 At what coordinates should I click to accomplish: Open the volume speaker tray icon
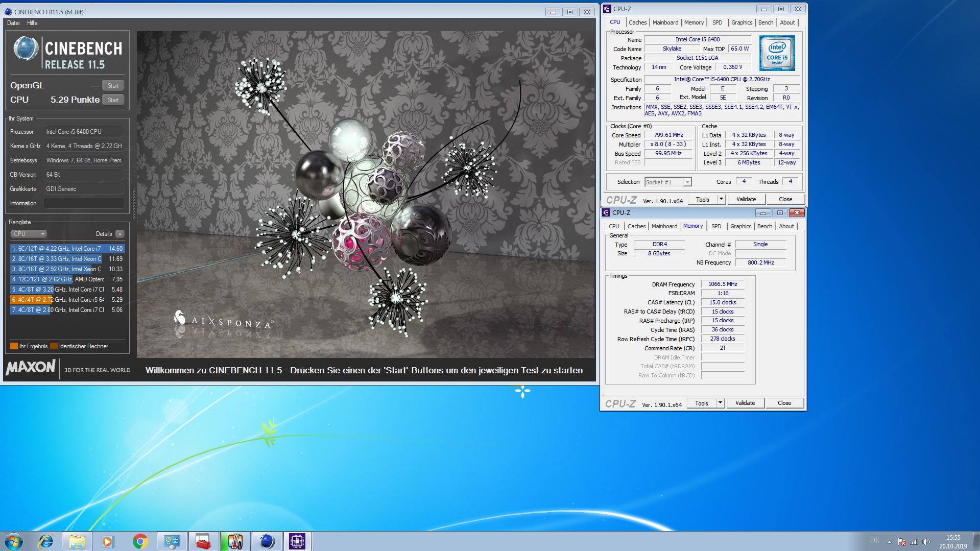[x=926, y=542]
